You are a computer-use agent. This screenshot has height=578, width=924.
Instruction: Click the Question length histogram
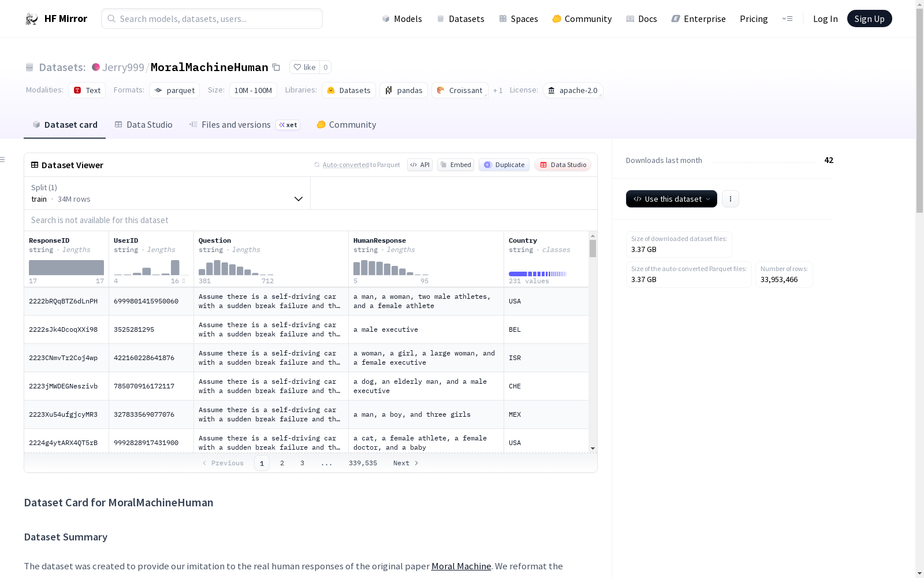click(236, 268)
